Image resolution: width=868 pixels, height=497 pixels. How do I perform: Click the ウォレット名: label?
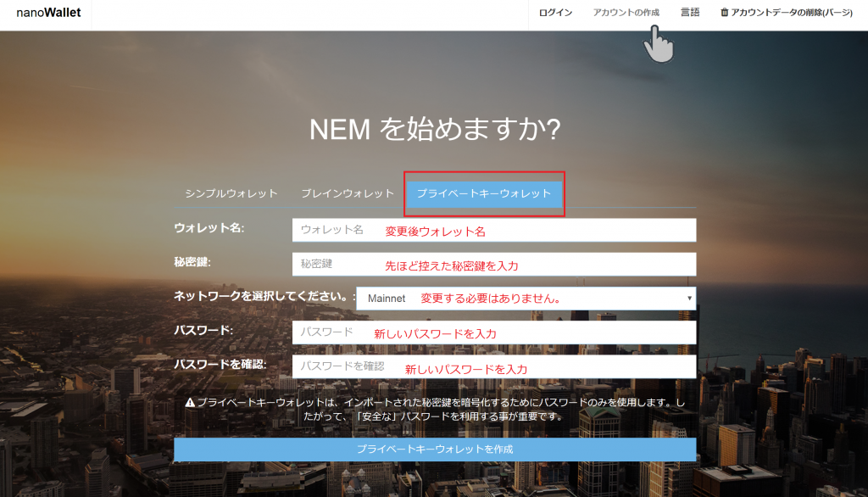[209, 228]
